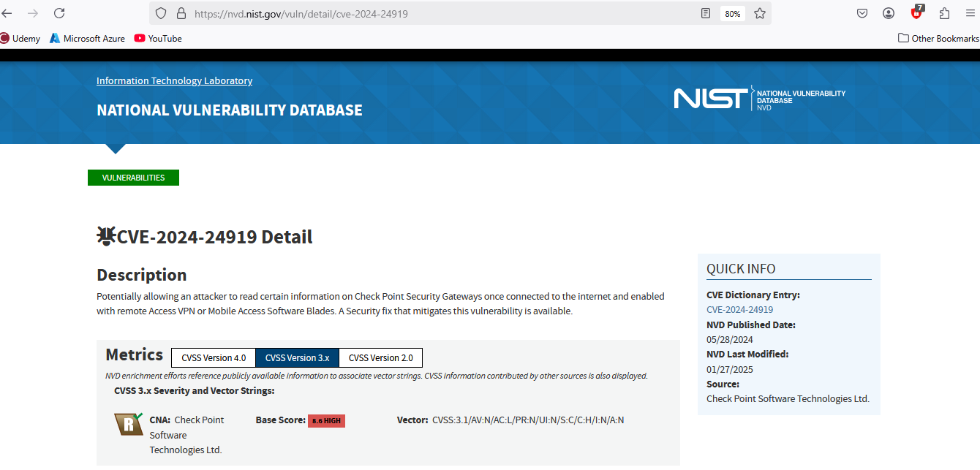Switch to CVSS Version 4.0 tab
The image size is (980, 470).
214,358
